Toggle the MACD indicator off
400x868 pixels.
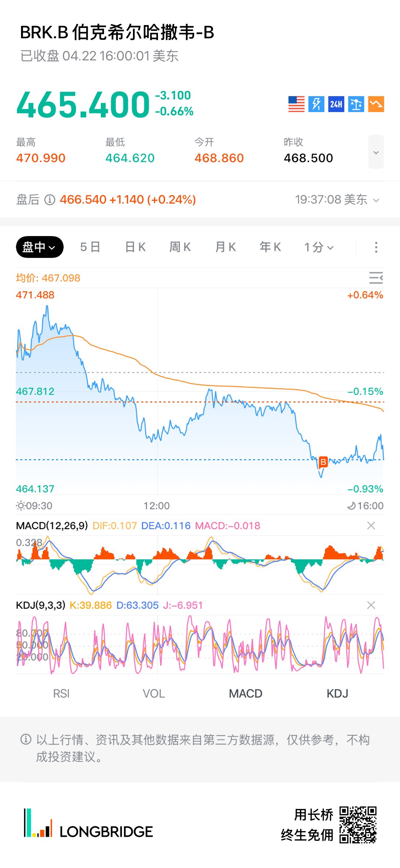246,693
